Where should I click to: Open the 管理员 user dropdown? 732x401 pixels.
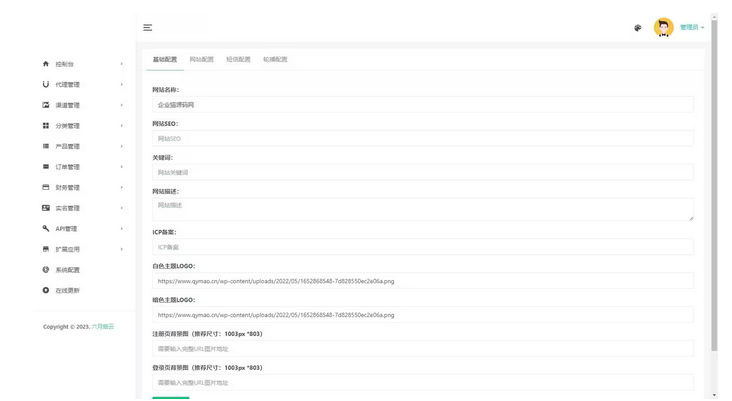coord(691,28)
